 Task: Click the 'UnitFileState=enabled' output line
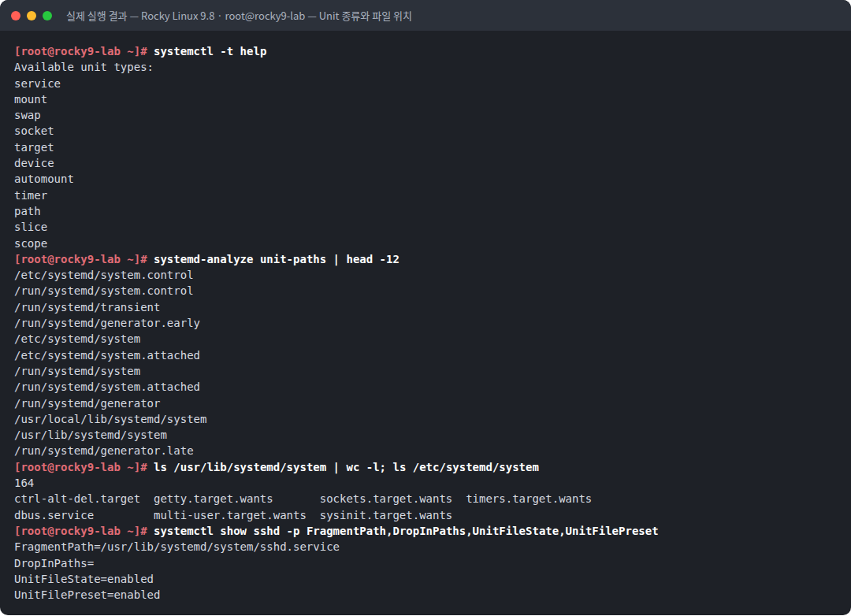pos(84,579)
